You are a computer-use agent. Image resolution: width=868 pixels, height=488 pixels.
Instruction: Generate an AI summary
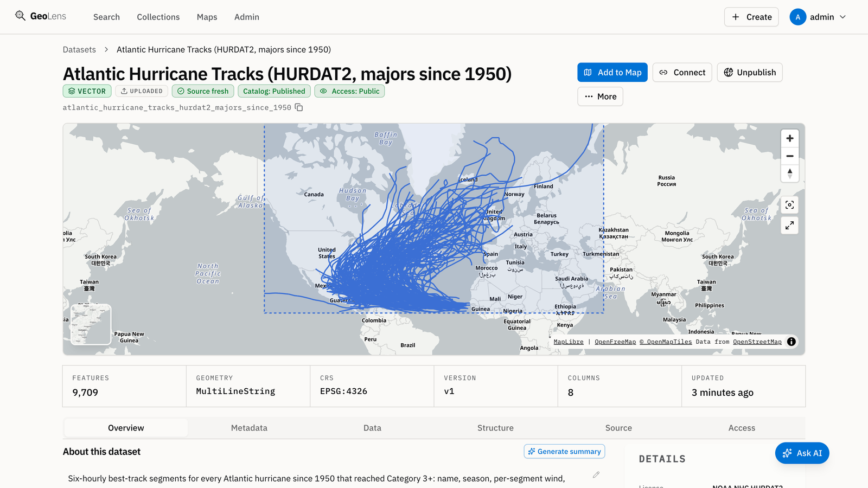[564, 452]
